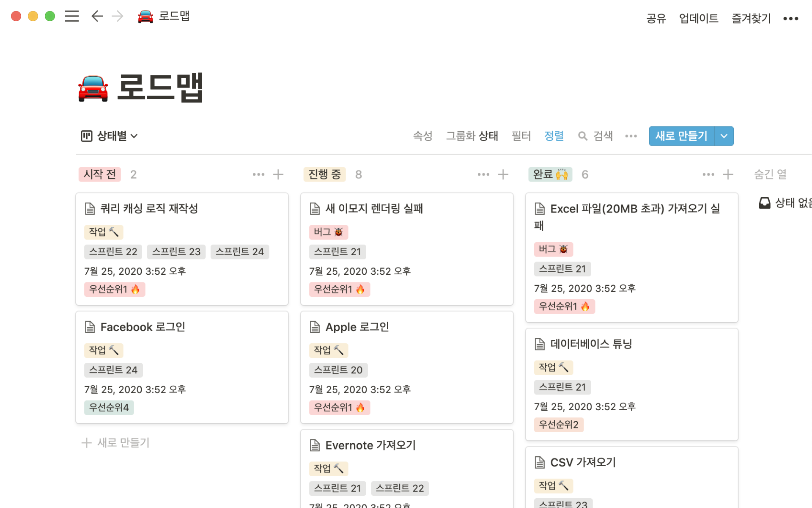Image resolution: width=812 pixels, height=508 pixels.
Task: Open 그룹화 상태 grouping menu
Action: click(x=472, y=136)
